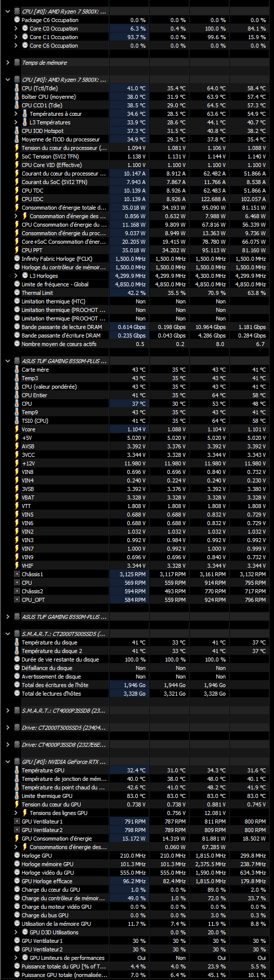
Task: Click the 122.688 A maximum value of CPU EDC
Action: click(x=212, y=199)
